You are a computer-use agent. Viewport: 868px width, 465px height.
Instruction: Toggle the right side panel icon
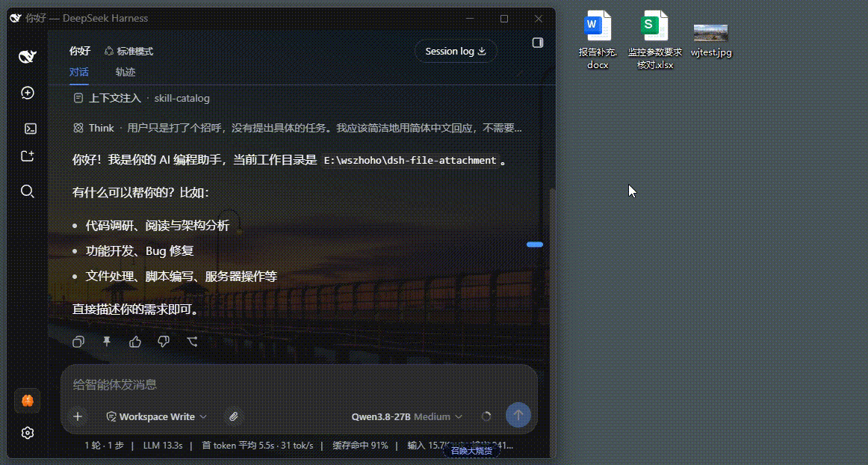538,43
